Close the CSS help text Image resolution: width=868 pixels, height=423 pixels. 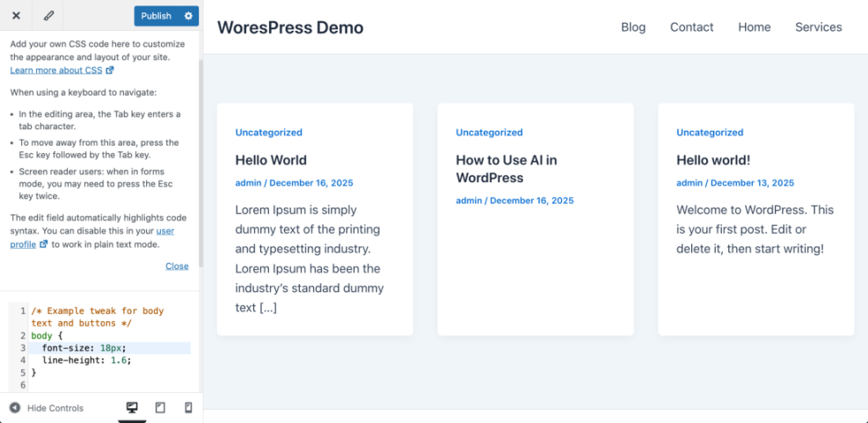[177, 266]
